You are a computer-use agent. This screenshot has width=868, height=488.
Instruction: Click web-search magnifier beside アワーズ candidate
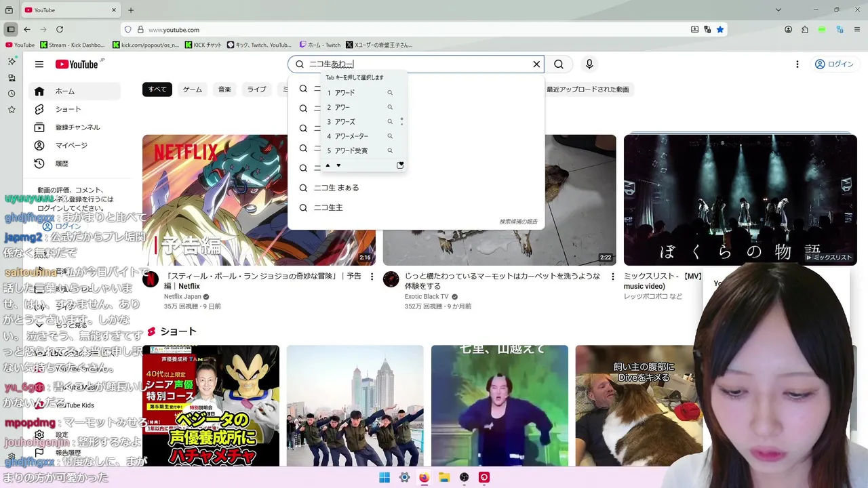390,122
